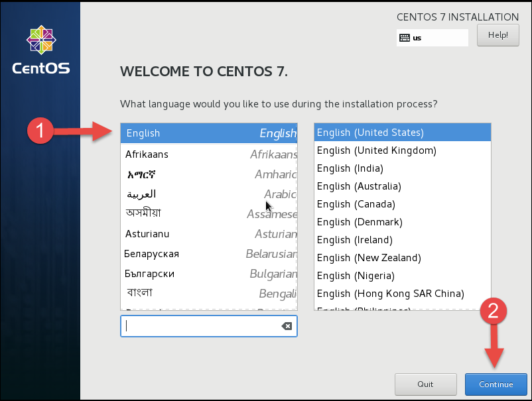Select English in the language list
The height and width of the screenshot is (401, 532).
pyautogui.click(x=209, y=133)
